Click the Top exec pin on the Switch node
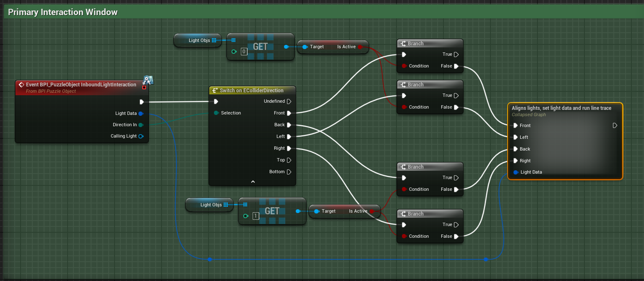The width and height of the screenshot is (644, 281). pyautogui.click(x=289, y=160)
